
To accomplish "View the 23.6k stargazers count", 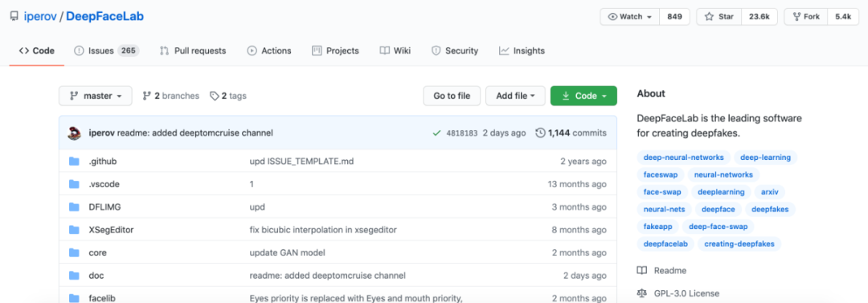I will (759, 17).
